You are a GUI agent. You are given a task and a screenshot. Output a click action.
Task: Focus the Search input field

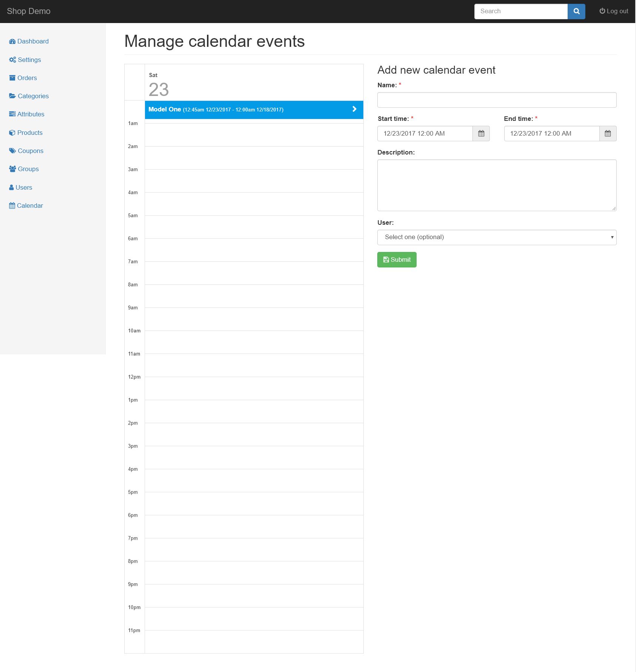click(521, 11)
